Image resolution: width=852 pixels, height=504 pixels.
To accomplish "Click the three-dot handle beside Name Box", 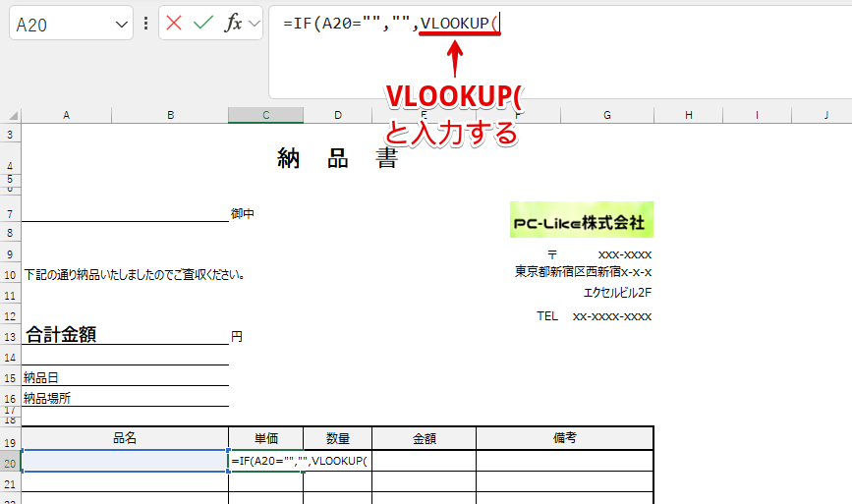I will [145, 23].
